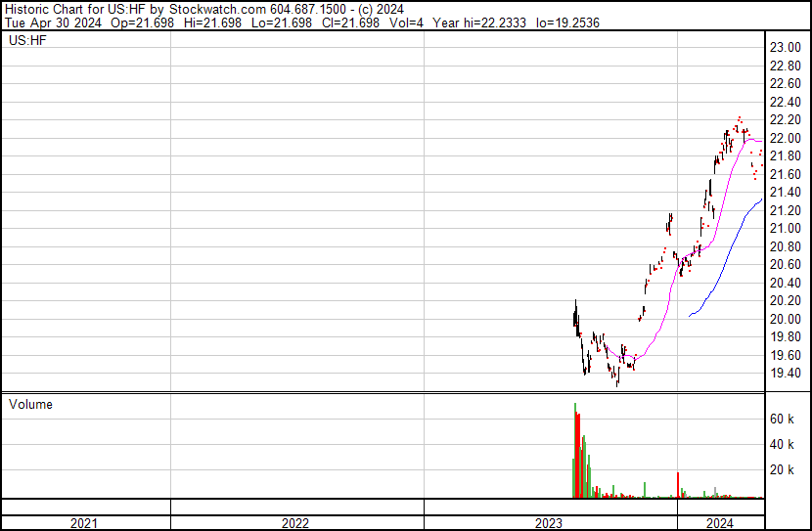The height and width of the screenshot is (531, 812).
Task: Click the red volume spike at start of 2024
Action: [x=678, y=485]
